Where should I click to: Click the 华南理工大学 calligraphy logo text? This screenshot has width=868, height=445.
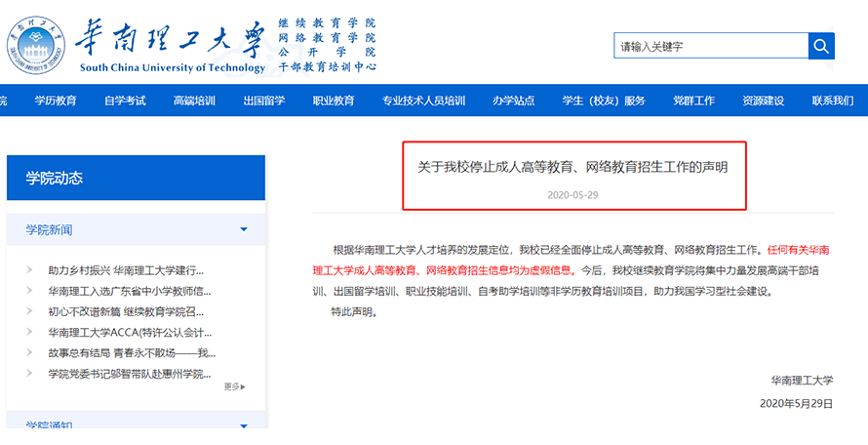170,40
